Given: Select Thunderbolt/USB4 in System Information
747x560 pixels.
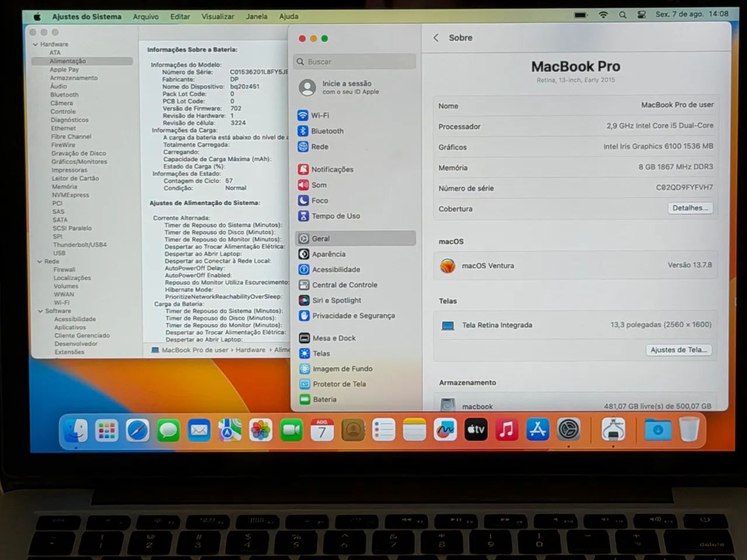Looking at the screenshot, I should click(x=80, y=245).
